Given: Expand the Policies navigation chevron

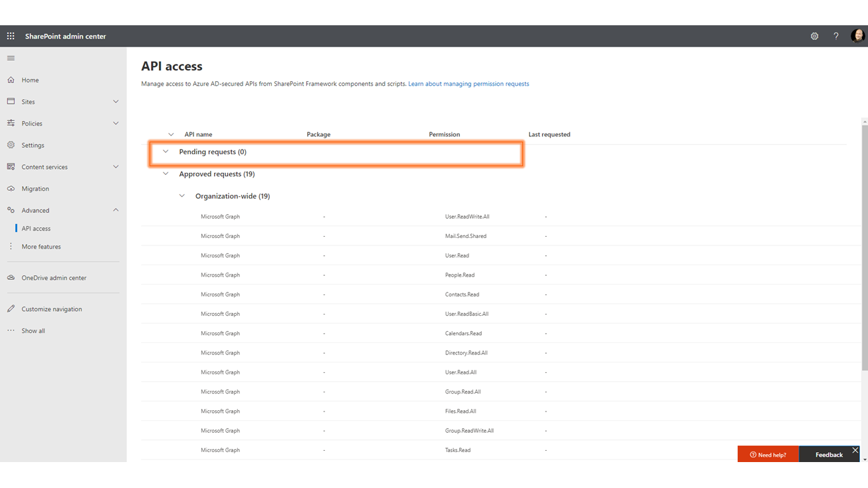Looking at the screenshot, I should pyautogui.click(x=116, y=124).
